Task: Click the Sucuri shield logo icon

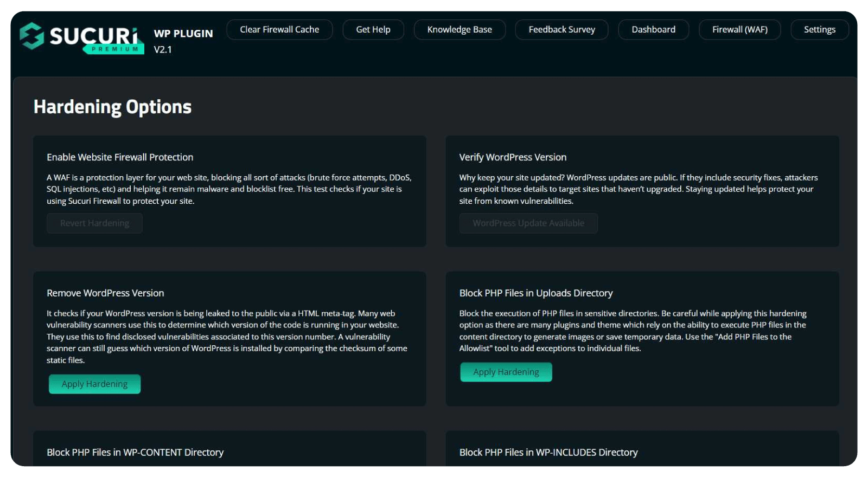Action: pyautogui.click(x=31, y=36)
